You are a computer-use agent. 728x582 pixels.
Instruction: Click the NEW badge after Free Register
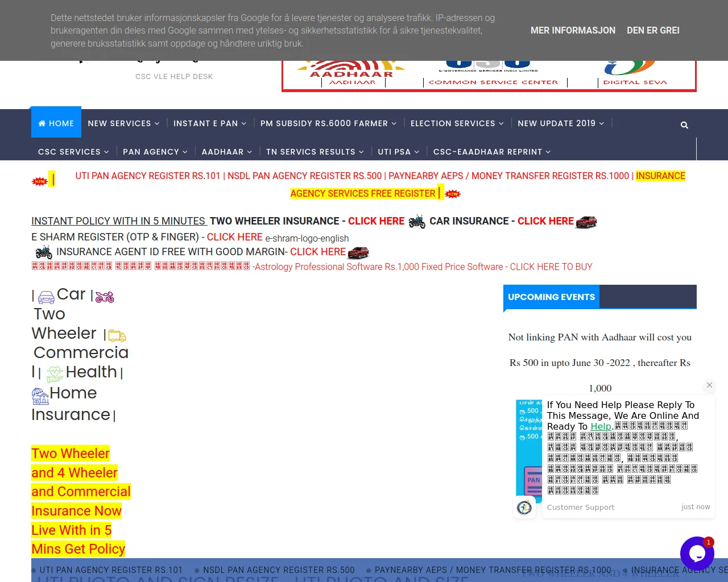[x=453, y=194]
